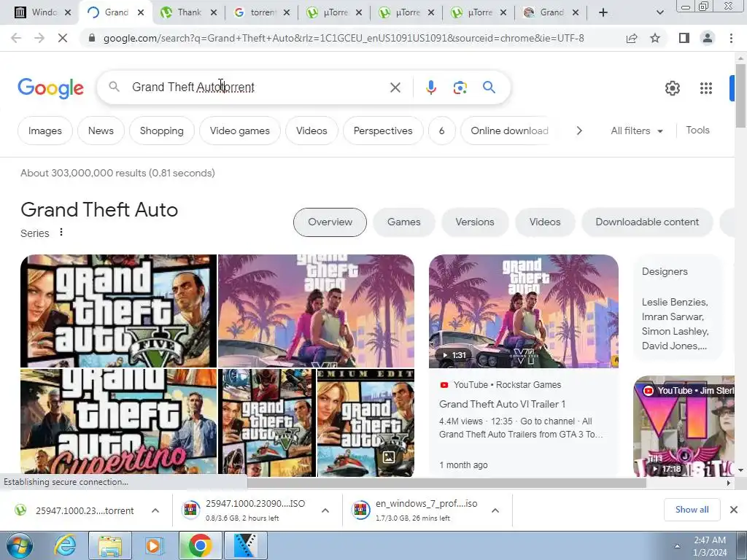The height and width of the screenshot is (560, 747).
Task: Click into the Google search field
Action: click(x=258, y=87)
